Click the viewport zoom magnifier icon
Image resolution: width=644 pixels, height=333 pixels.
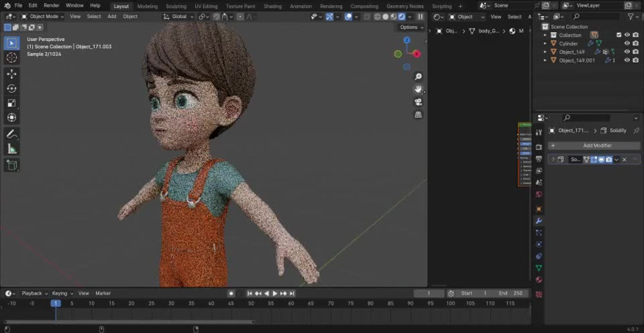point(418,77)
